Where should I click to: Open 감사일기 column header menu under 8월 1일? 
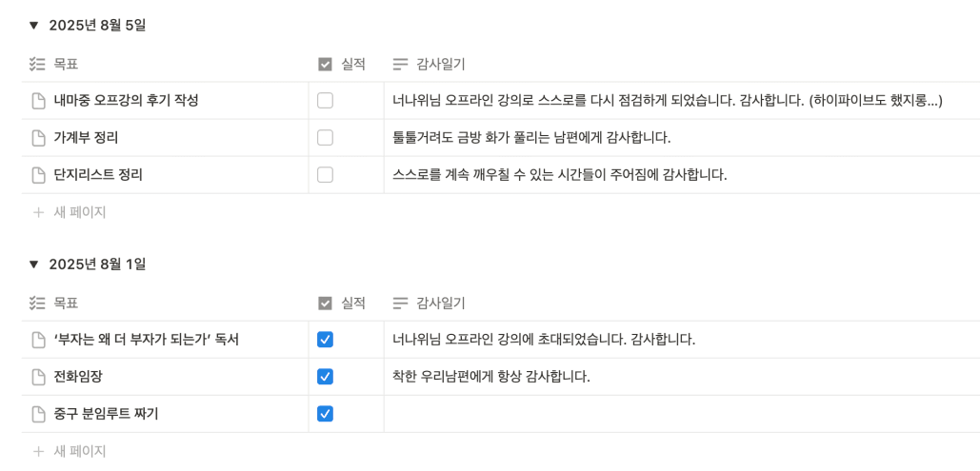click(429, 304)
